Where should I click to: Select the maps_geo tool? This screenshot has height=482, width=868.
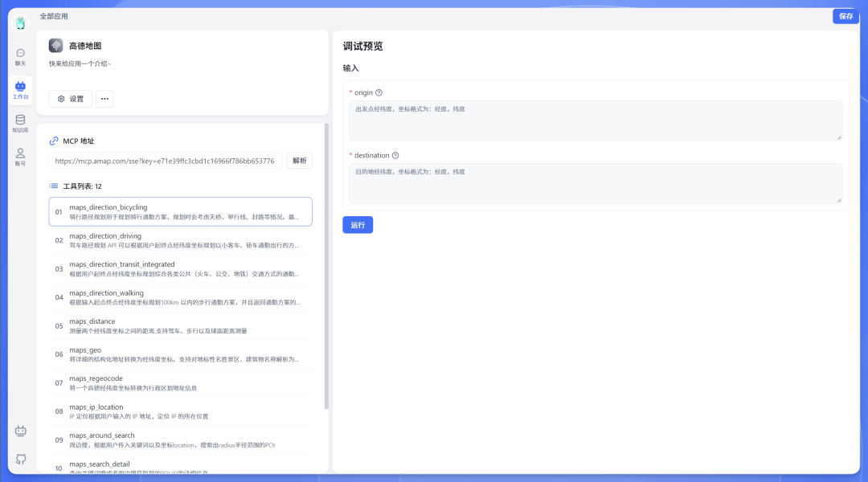181,354
